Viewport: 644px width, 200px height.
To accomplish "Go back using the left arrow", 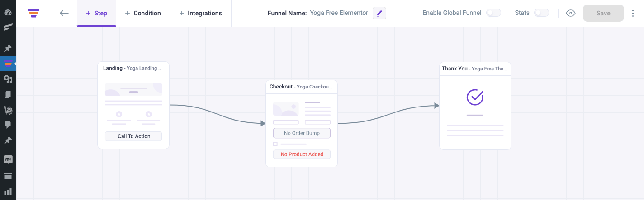I will tap(64, 13).
